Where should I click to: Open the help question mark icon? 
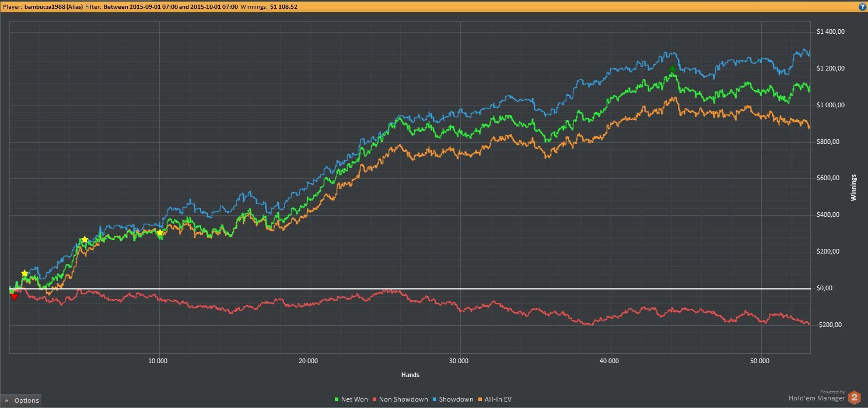(862, 7)
